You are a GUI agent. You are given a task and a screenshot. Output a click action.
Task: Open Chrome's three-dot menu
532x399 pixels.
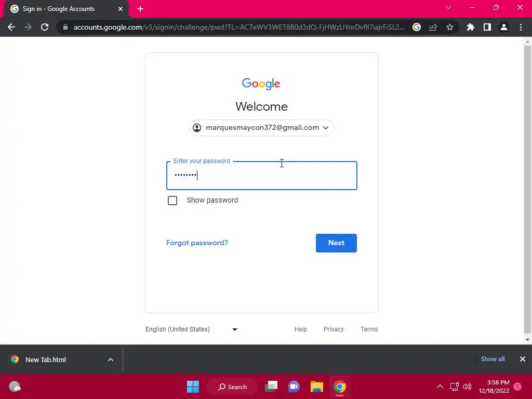tap(521, 27)
